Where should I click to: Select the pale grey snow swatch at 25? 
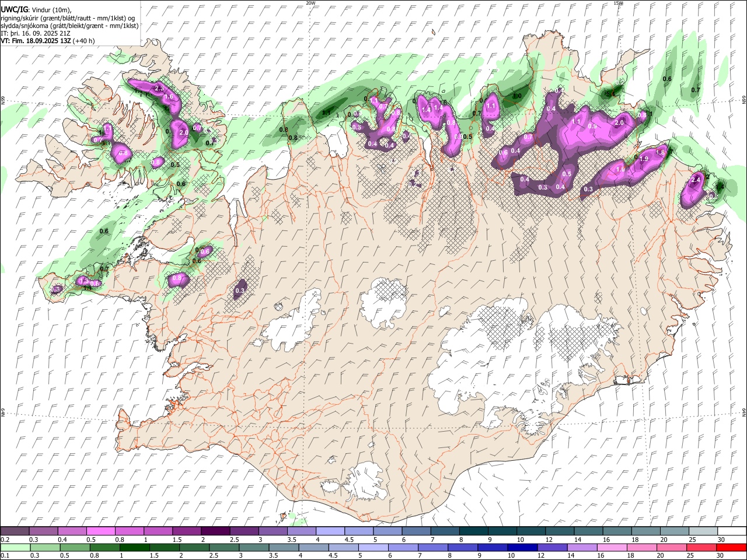tap(702, 531)
